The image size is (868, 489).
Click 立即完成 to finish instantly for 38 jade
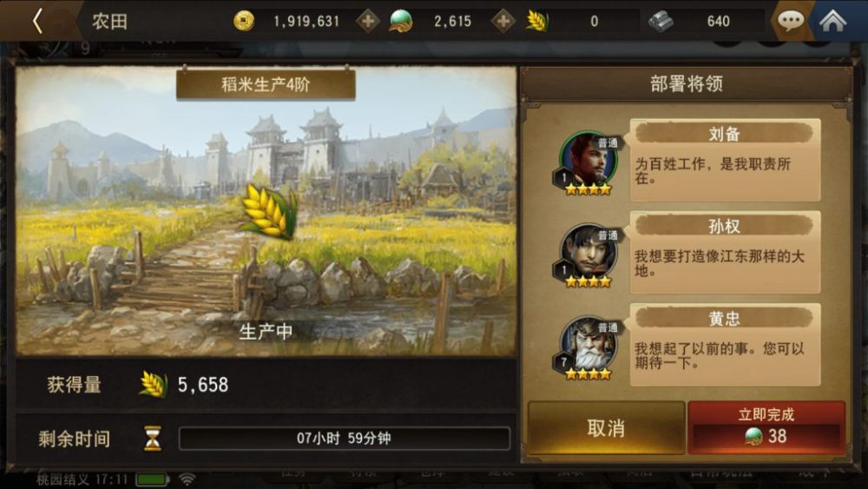766,428
